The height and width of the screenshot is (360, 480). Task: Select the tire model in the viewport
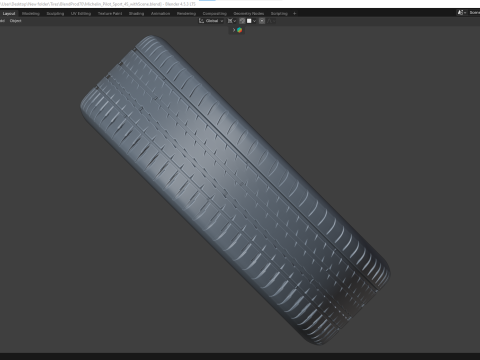pos(235,190)
